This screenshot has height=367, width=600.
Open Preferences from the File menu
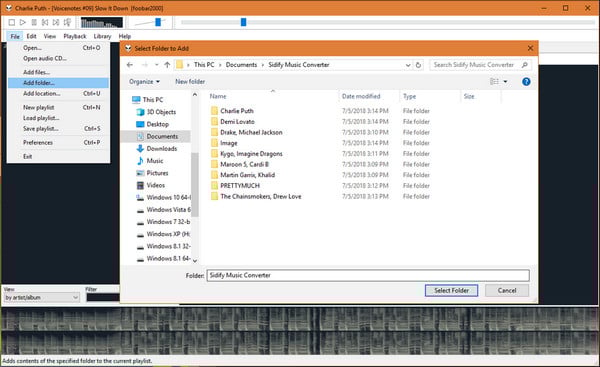(58, 142)
